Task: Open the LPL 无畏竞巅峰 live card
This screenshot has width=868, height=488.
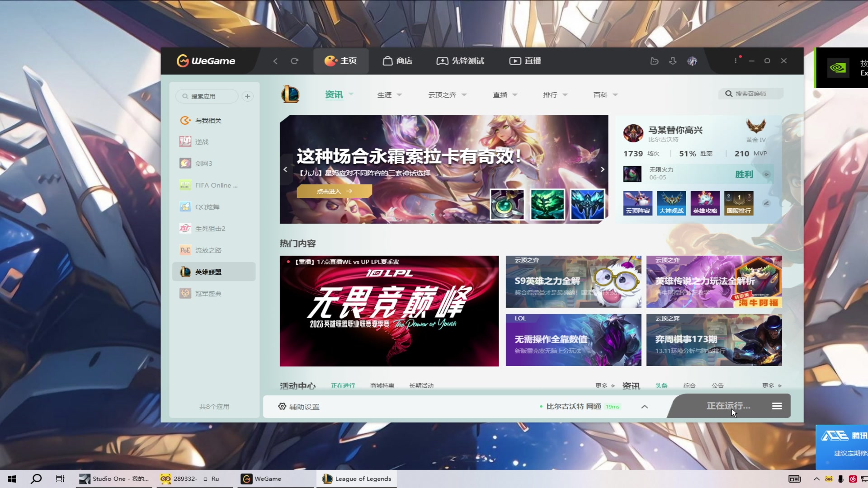Action: 389,311
